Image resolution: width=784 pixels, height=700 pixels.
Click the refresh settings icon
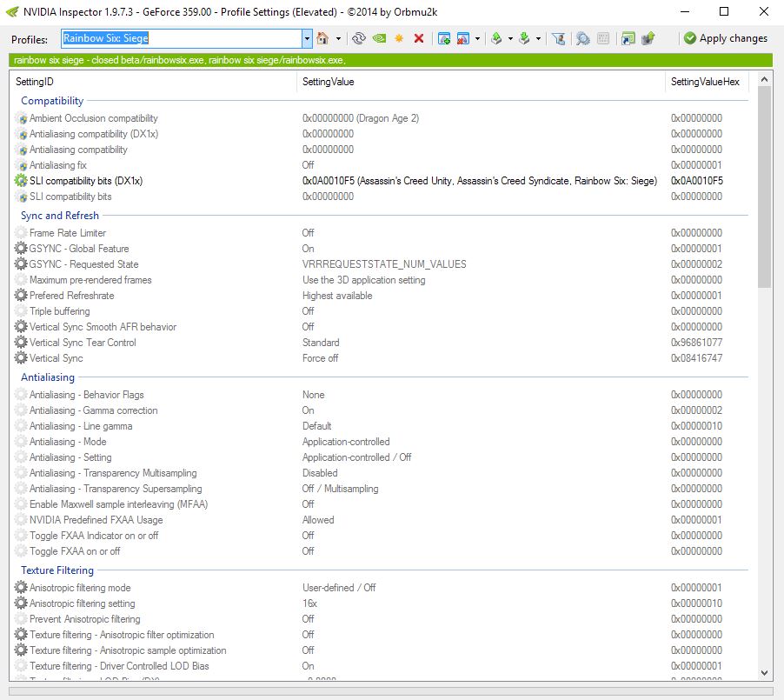(x=358, y=38)
